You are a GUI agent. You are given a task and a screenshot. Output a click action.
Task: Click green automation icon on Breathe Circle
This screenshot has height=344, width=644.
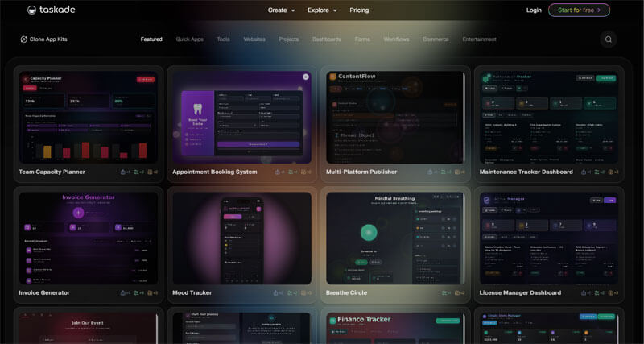pyautogui.click(x=444, y=293)
